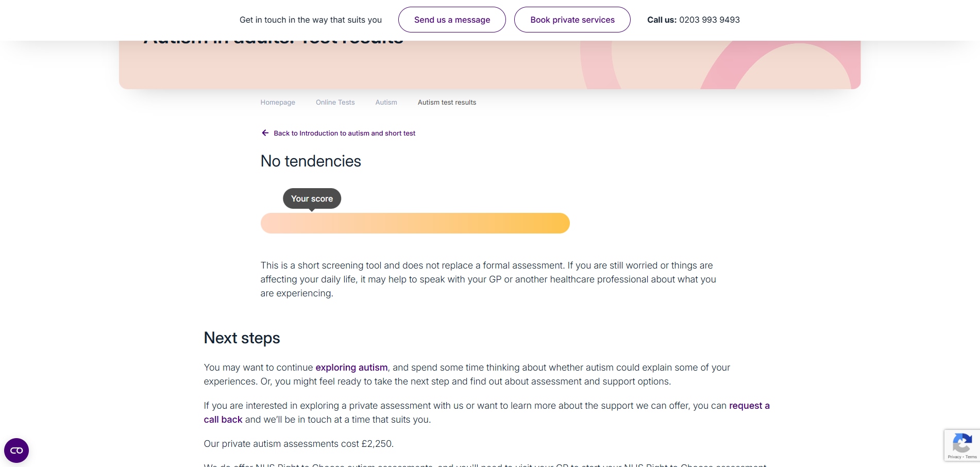Viewport: 980px width, 467px height.
Task: Click Autism test results breadcrumb
Action: 447,103
